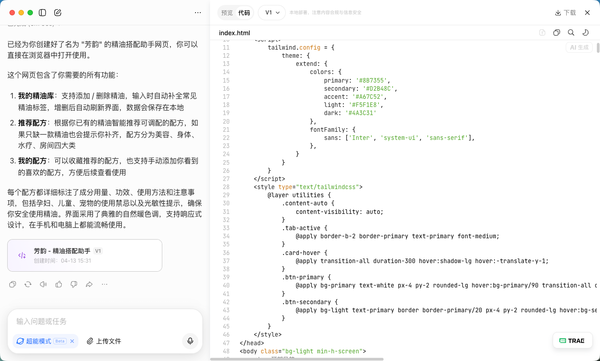Screen dimensions: 600x361
Task: Click the dark color value '#4A3C31'
Action: (361, 113)
